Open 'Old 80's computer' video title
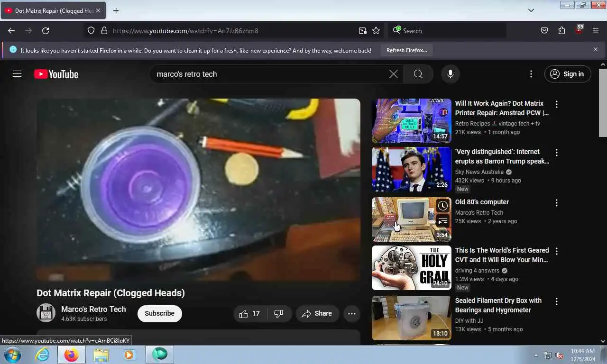 482,202
